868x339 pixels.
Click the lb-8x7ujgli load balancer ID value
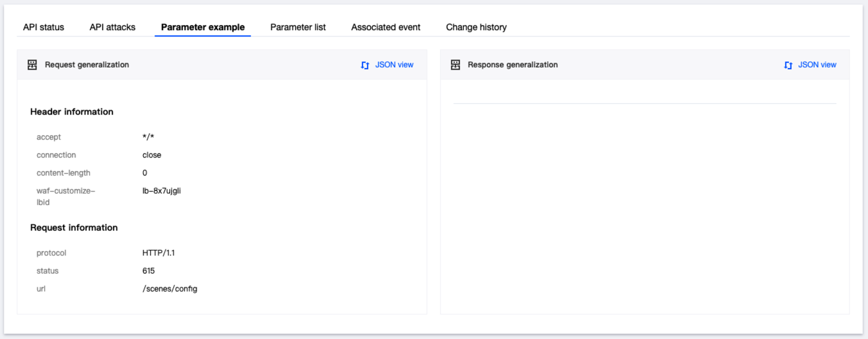tap(162, 190)
